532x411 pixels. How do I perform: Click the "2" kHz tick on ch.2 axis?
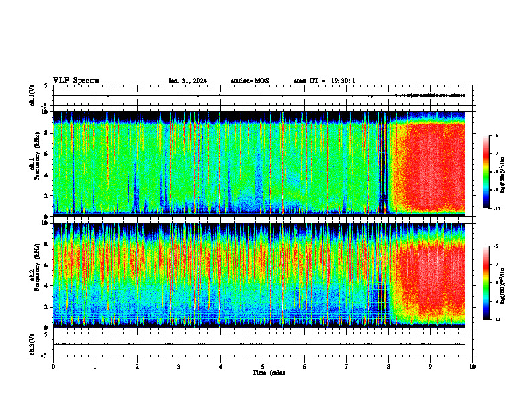pyautogui.click(x=47, y=307)
